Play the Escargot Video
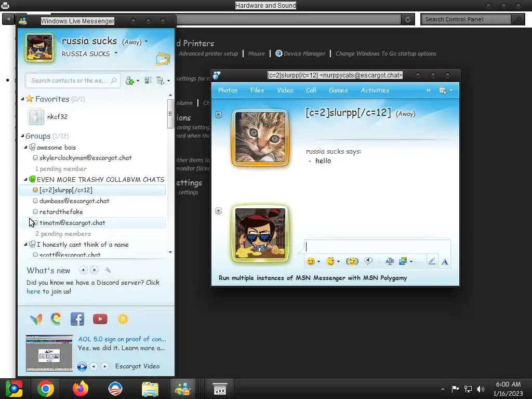Viewport: 532px width, 399px height. tap(82, 366)
